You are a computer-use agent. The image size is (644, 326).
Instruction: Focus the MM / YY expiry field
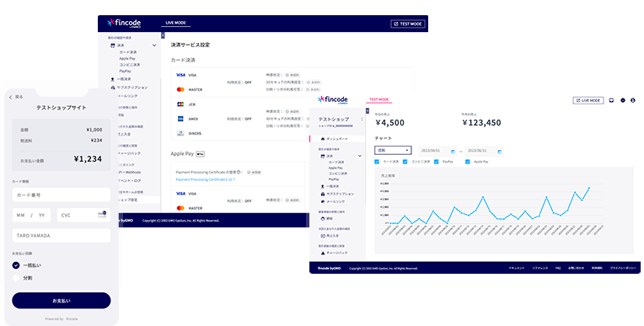32,215
